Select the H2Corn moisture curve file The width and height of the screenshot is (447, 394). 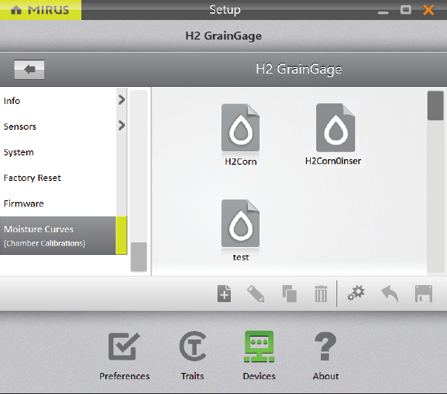(240, 135)
